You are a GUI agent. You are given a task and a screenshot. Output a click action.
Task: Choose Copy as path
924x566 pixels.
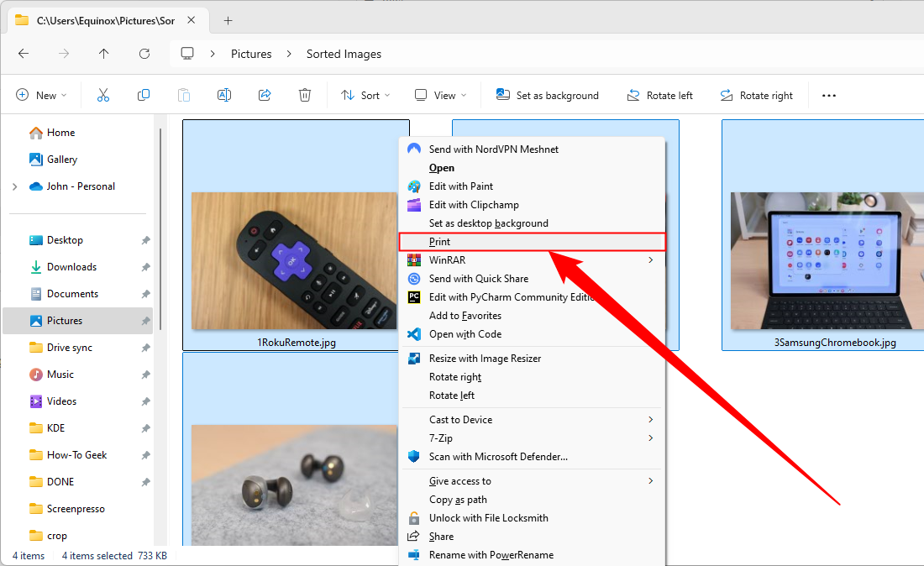click(533, 500)
